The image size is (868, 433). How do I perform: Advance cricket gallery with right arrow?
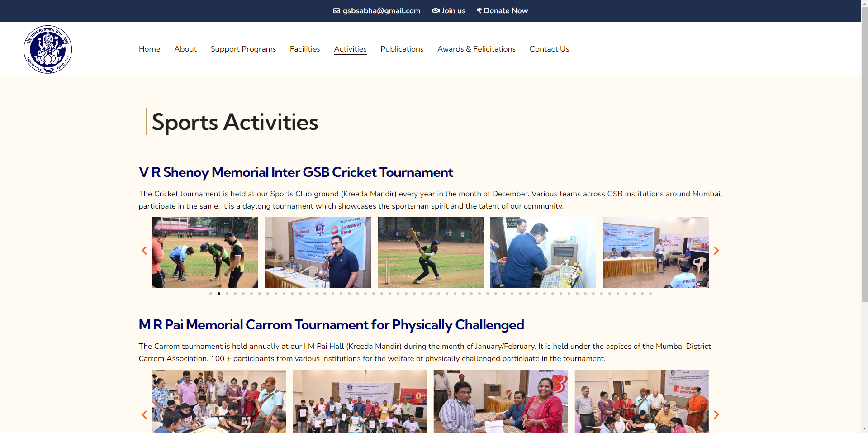coord(716,251)
